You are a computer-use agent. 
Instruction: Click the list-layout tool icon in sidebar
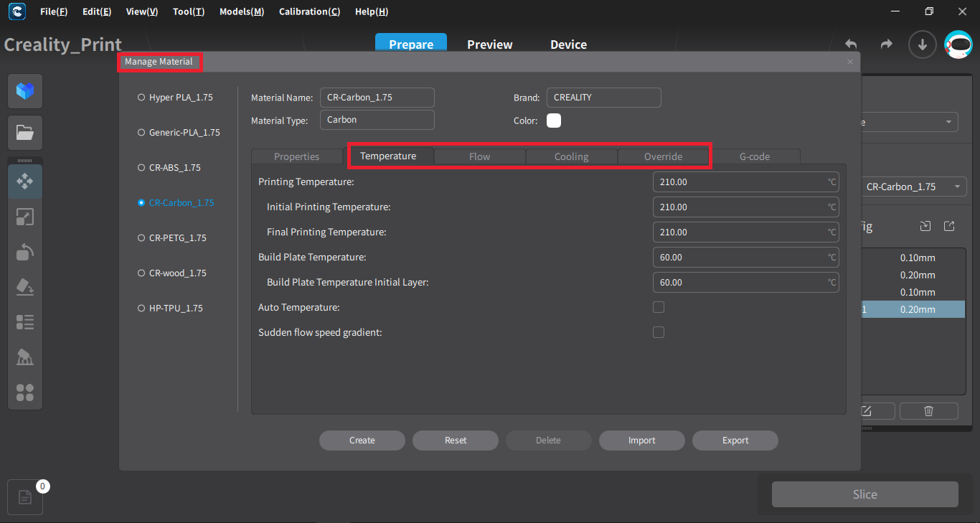click(x=25, y=322)
